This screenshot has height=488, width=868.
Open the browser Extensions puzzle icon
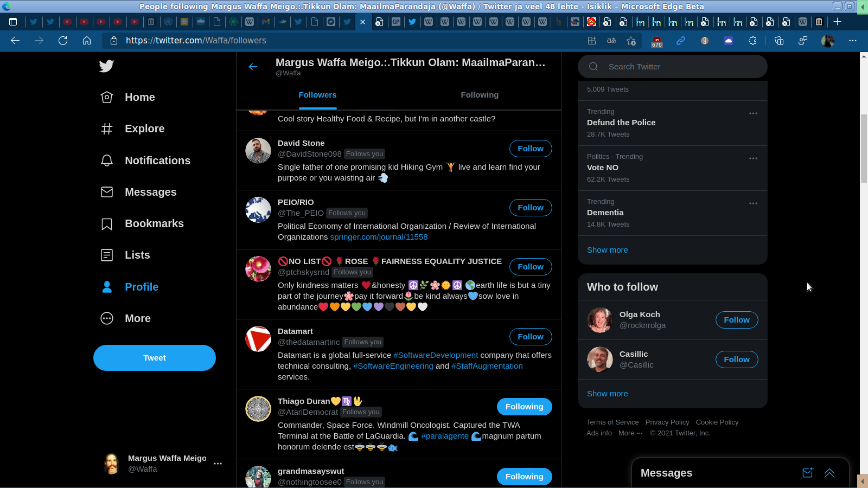click(x=752, y=41)
